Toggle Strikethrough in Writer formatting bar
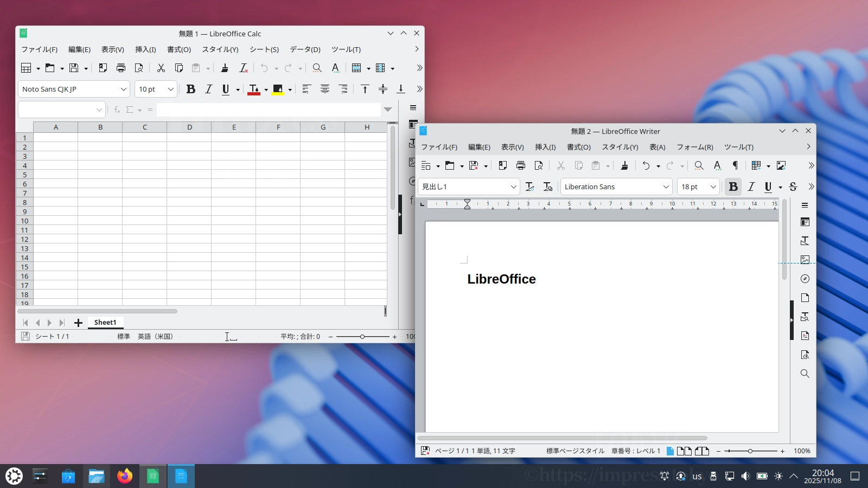The width and height of the screenshot is (868, 488). click(793, 187)
